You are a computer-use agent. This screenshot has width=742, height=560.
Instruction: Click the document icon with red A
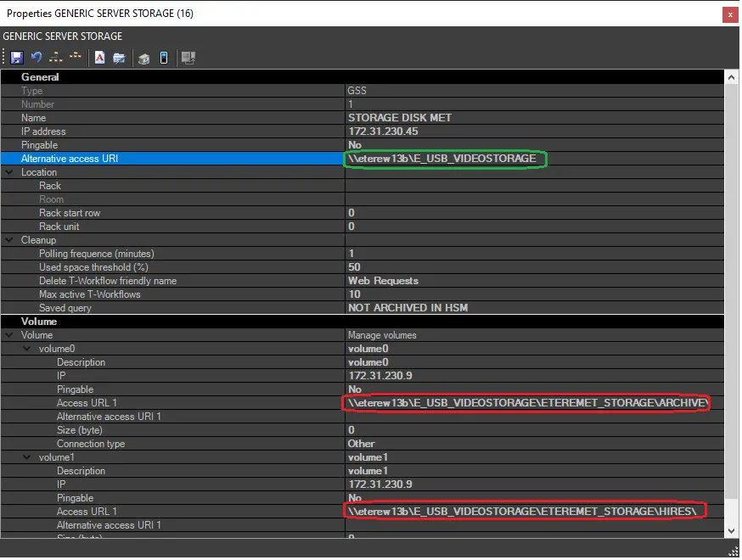point(99,58)
